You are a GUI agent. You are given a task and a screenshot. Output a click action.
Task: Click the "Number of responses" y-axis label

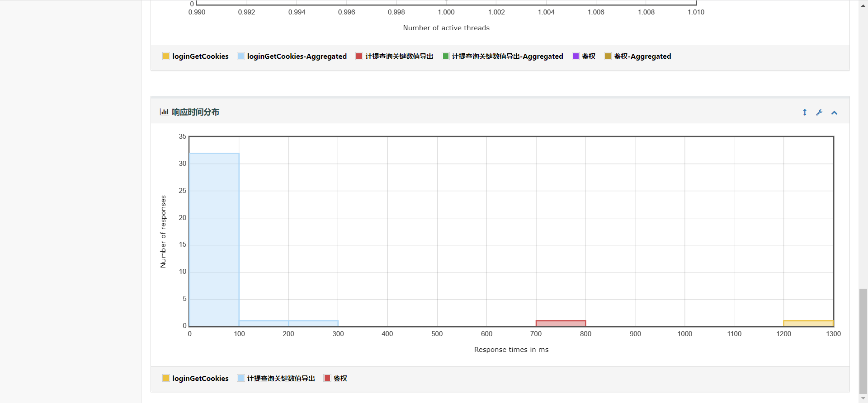(x=163, y=231)
